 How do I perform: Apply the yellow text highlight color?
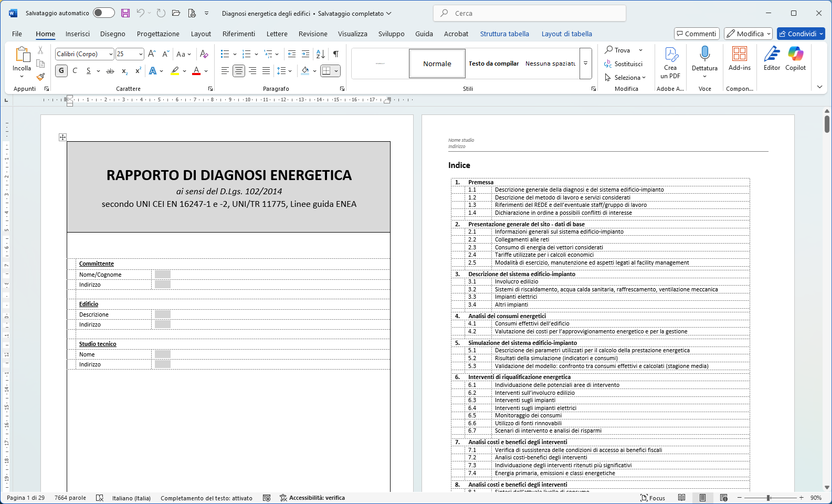pos(175,71)
